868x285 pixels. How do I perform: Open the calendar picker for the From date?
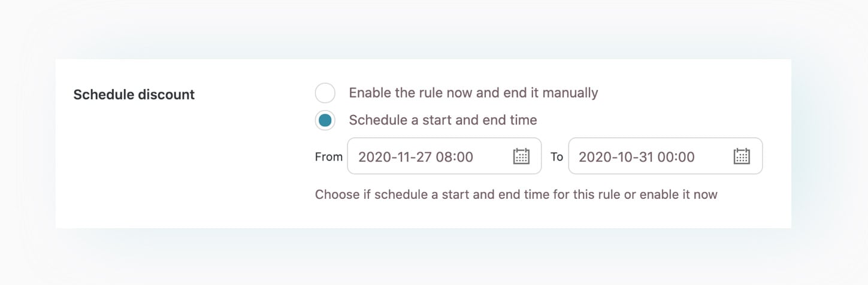521,156
